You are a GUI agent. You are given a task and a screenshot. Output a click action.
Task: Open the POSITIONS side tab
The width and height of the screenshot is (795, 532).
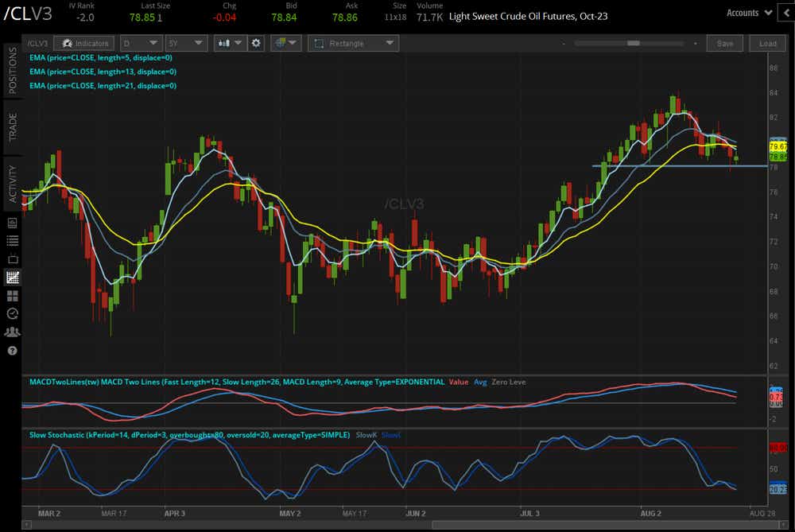click(13, 71)
